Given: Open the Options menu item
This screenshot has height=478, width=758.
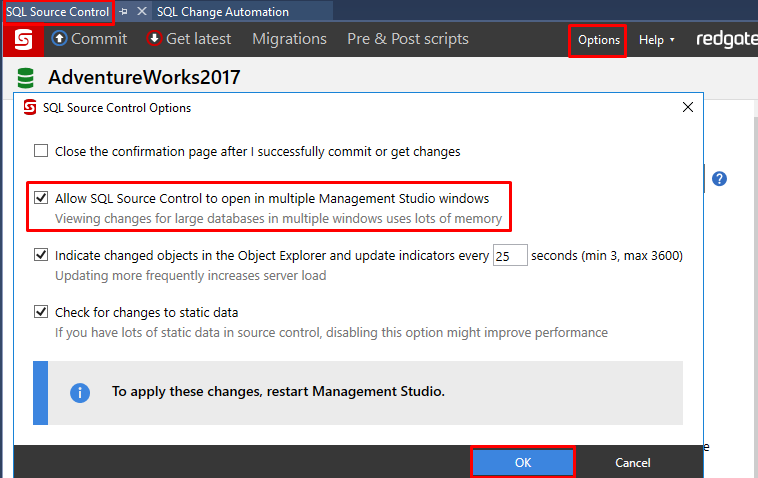Looking at the screenshot, I should point(598,40).
